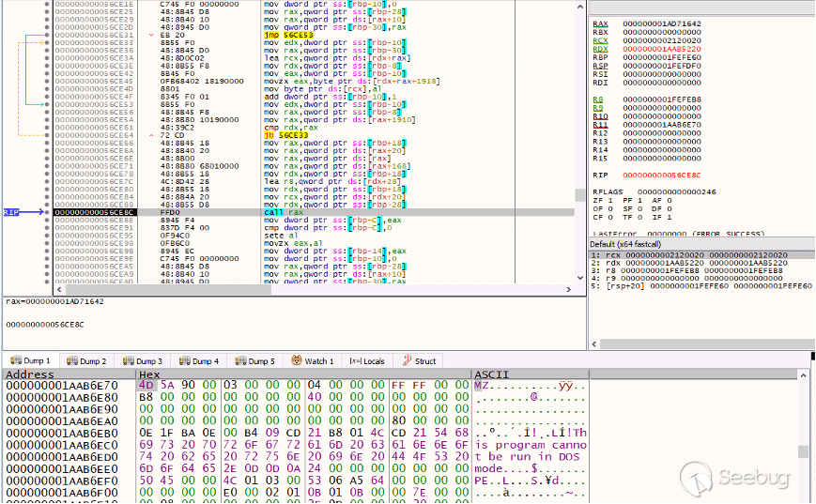Click the dump pane scroll-up arrow

click(x=803, y=375)
